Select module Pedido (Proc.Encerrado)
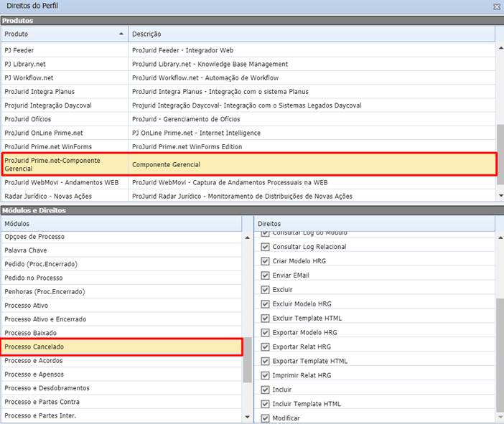 point(121,264)
